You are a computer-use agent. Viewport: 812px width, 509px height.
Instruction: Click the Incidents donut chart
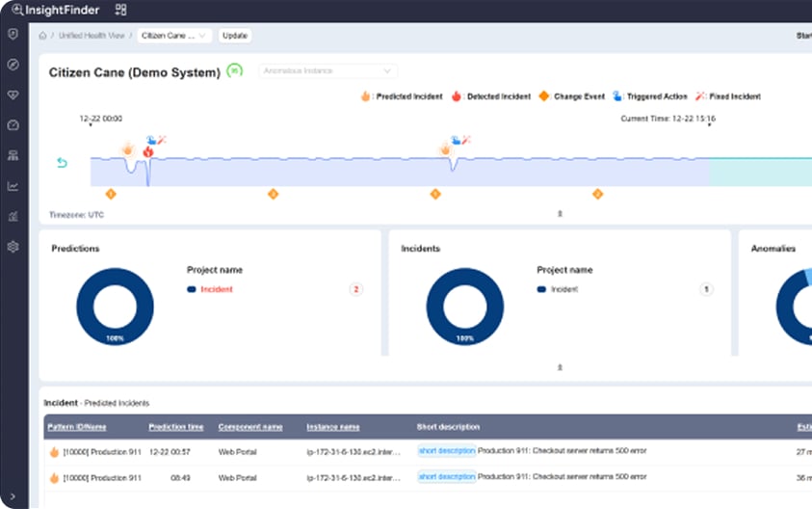click(x=465, y=307)
